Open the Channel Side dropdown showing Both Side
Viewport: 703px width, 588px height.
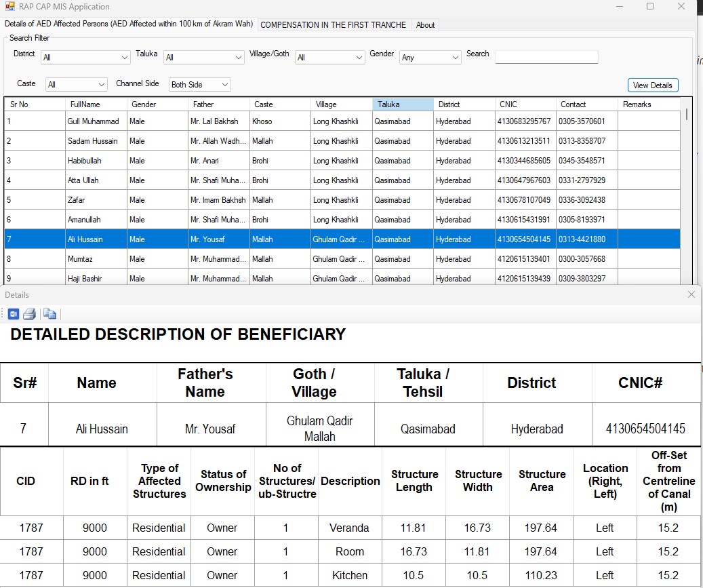tap(200, 84)
